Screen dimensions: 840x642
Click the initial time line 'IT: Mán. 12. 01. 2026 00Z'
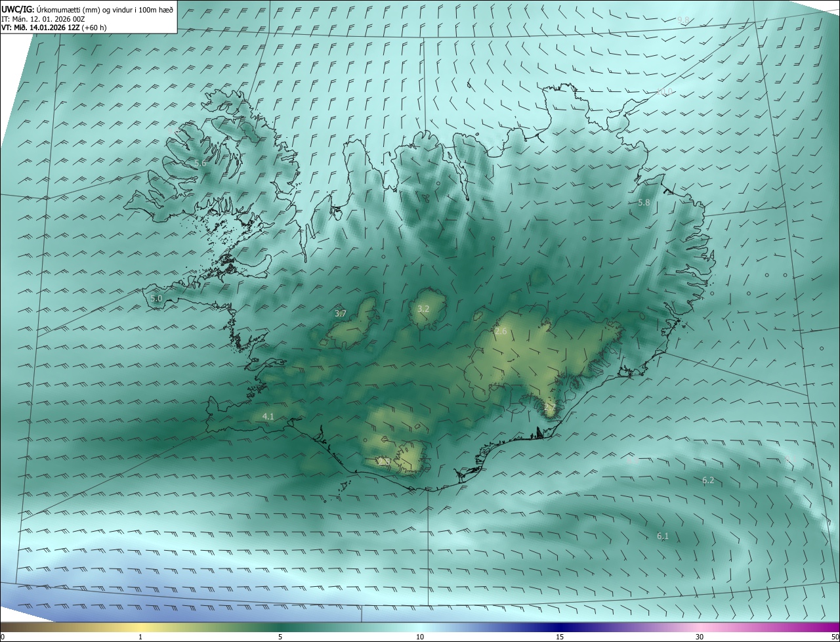(42, 19)
